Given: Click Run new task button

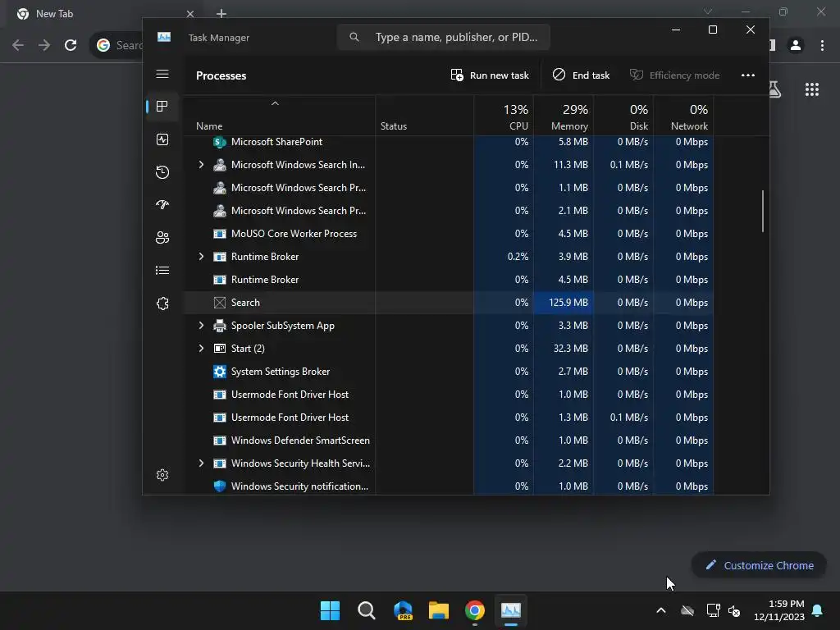Looking at the screenshot, I should (490, 75).
